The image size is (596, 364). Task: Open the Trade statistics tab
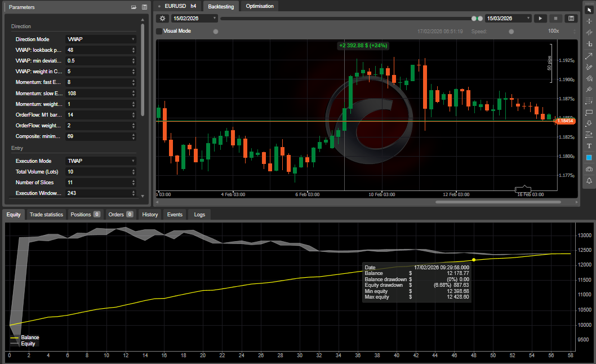[46, 214]
